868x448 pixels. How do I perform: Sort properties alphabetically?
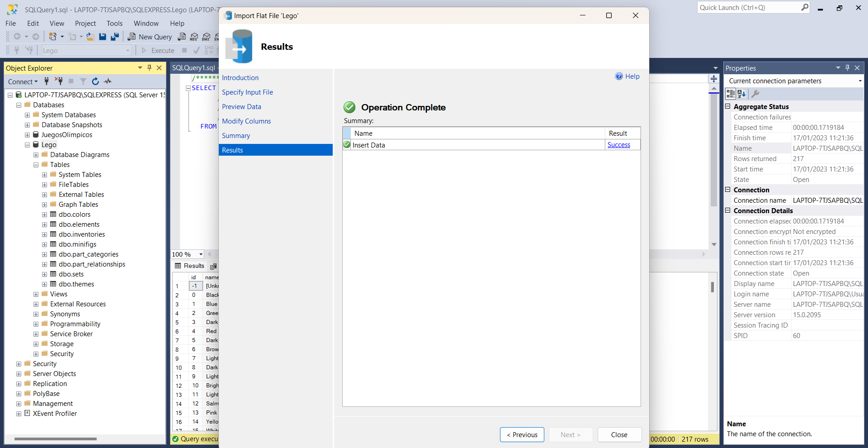742,94
